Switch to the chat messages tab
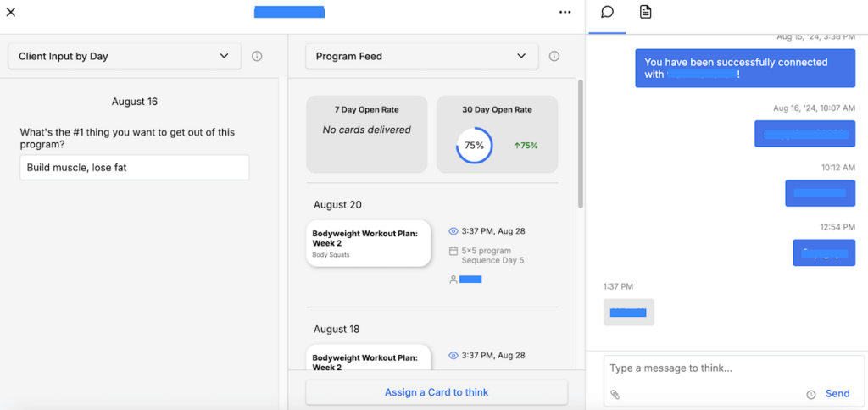 coord(607,12)
